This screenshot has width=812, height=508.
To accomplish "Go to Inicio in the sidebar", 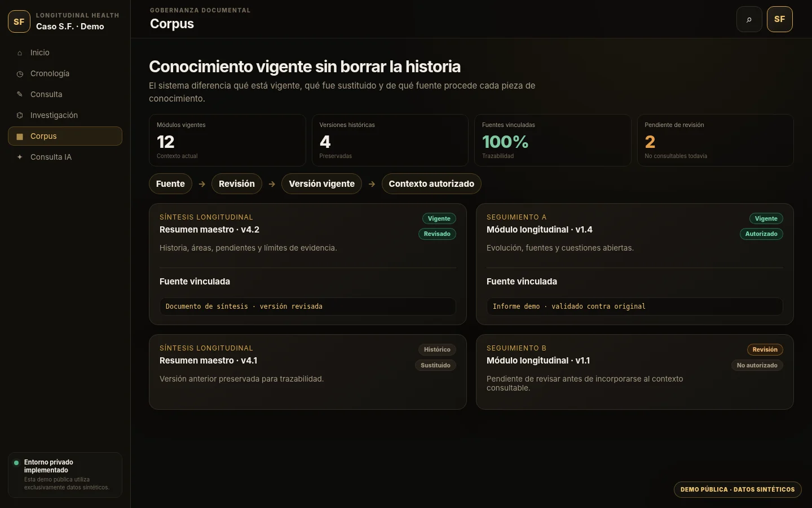I will (65, 52).
